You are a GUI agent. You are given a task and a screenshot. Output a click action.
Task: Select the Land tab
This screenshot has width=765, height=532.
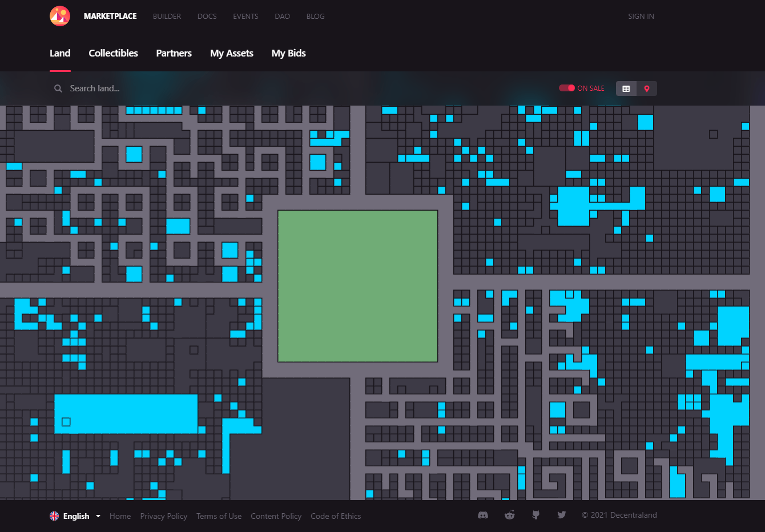[x=60, y=53]
